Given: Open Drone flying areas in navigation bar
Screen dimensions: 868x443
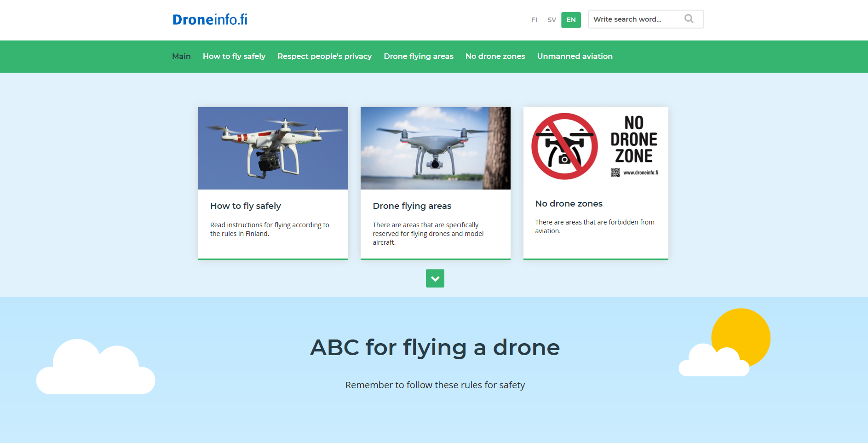Looking at the screenshot, I should click(419, 56).
